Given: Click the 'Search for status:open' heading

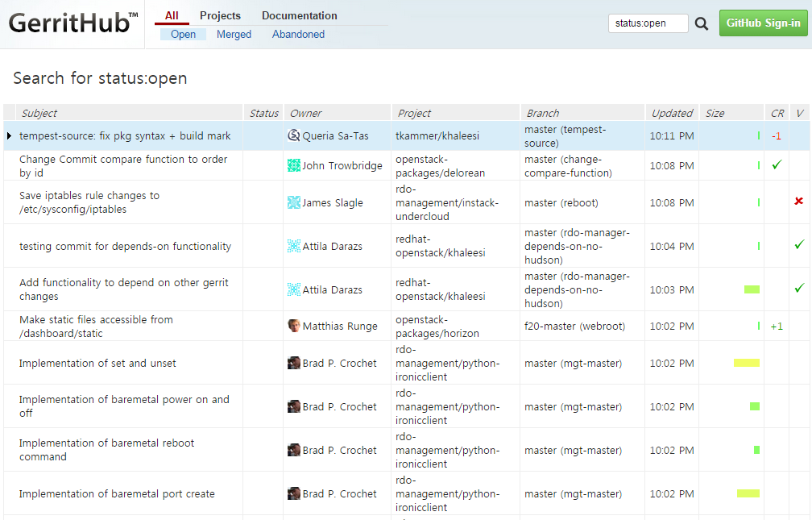Looking at the screenshot, I should pos(100,78).
